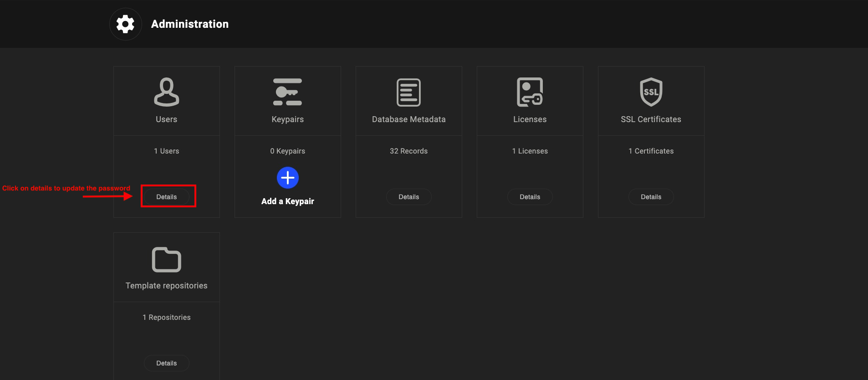Screen dimensions: 868x380
Task: Click the 'Template repositories' card heading
Action: coord(167,286)
